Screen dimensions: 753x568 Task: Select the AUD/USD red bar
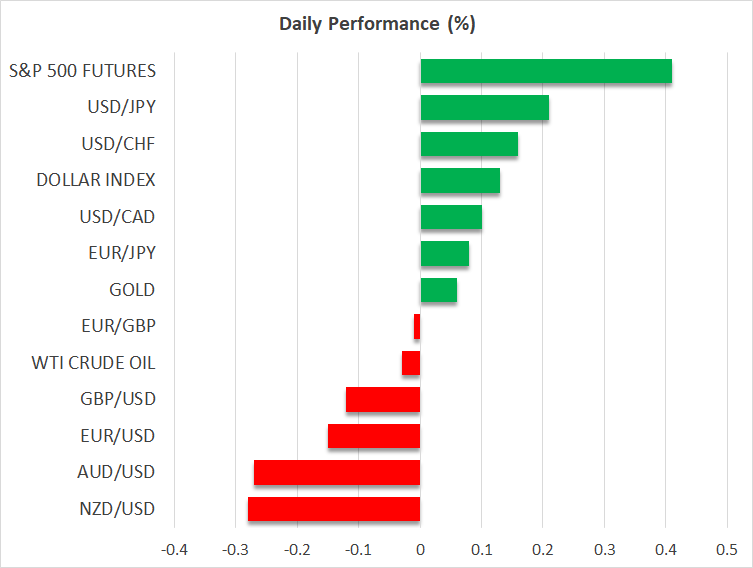337,473
